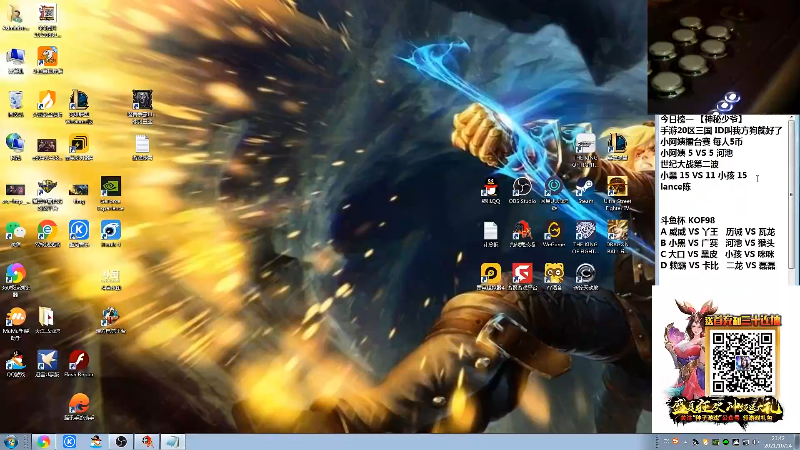800x450 pixels.
Task: Open the red fighter icon between text file and WeGame
Action: (522, 235)
